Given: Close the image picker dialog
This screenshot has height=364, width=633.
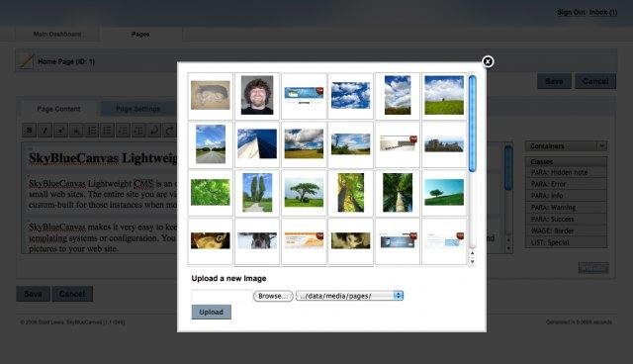Looking at the screenshot, I should click(488, 61).
